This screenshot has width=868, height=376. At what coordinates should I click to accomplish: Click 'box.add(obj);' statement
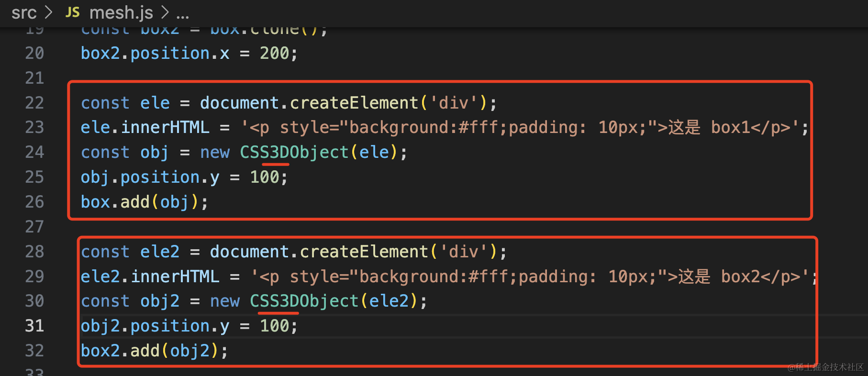pos(145,202)
